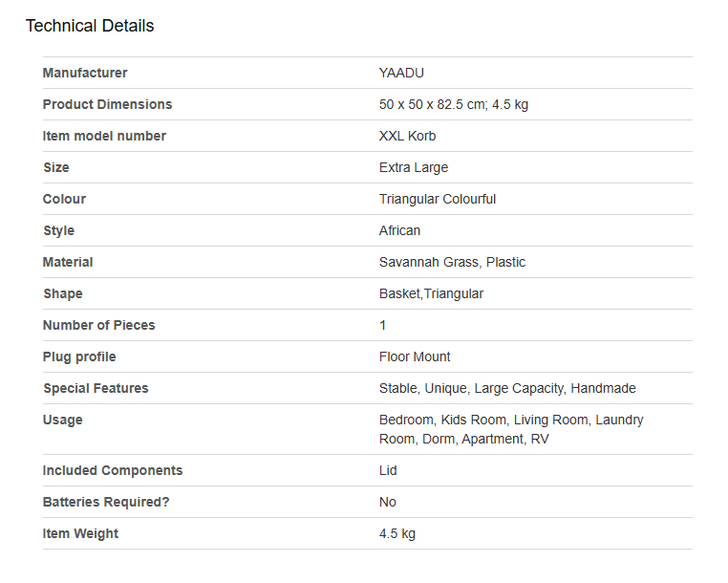The width and height of the screenshot is (728, 583).
Task: Select the Manufacturer row label
Action: pyautogui.click(x=85, y=73)
